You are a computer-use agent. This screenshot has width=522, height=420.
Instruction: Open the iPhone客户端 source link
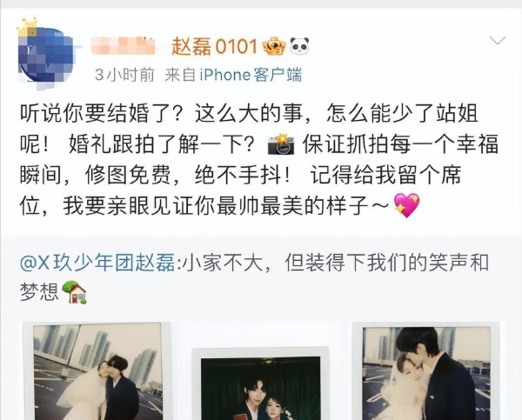click(x=251, y=75)
